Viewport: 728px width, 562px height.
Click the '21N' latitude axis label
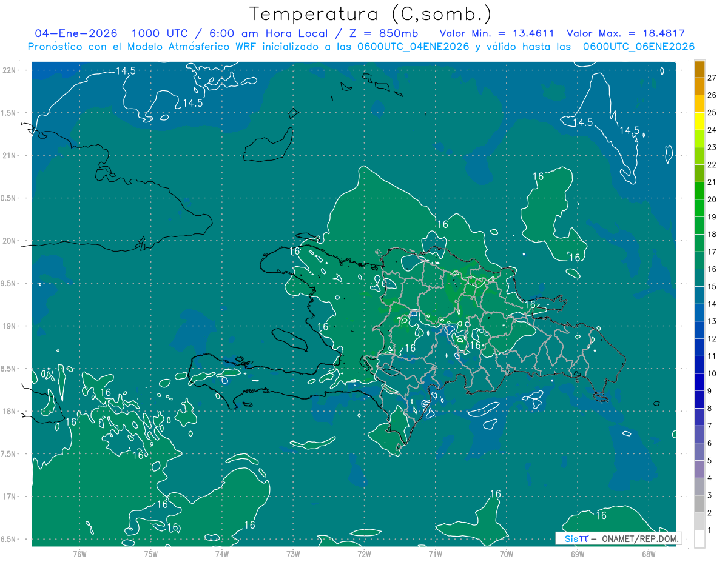tap(9, 156)
